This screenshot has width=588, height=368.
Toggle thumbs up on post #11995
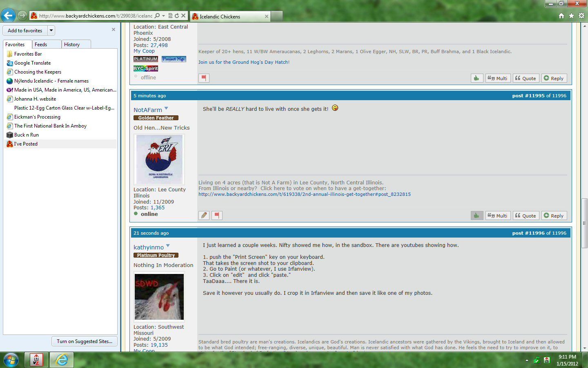click(477, 215)
